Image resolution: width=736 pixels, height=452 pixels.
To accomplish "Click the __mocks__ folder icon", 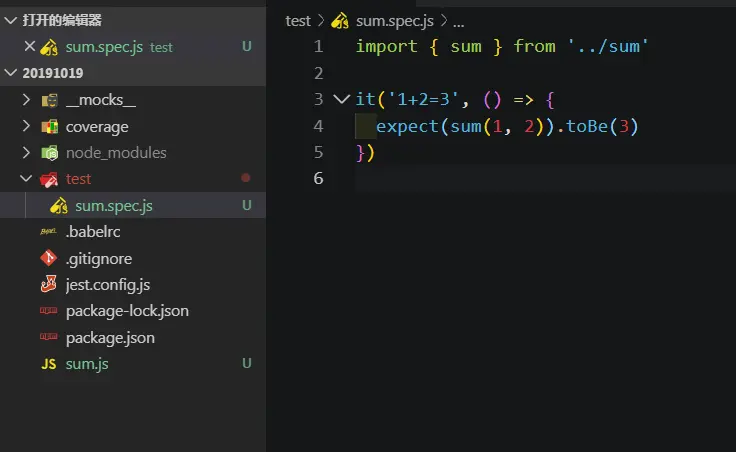I will click(49, 100).
